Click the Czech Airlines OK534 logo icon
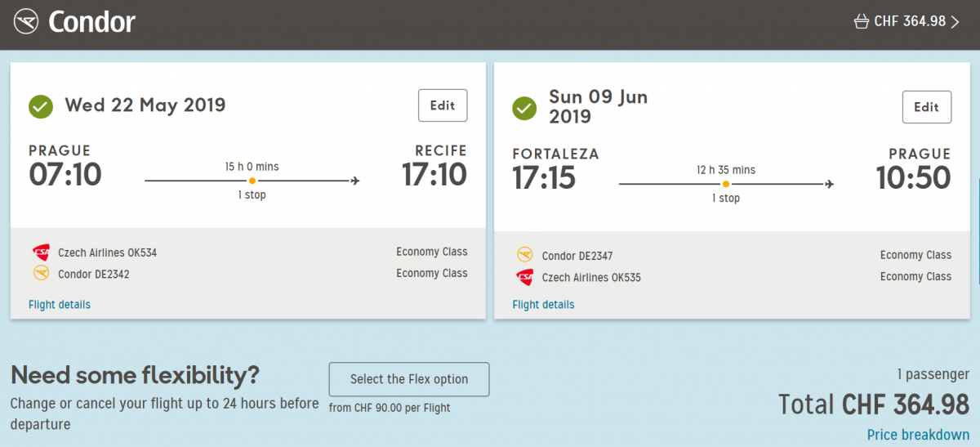The width and height of the screenshot is (980, 447). [x=41, y=253]
